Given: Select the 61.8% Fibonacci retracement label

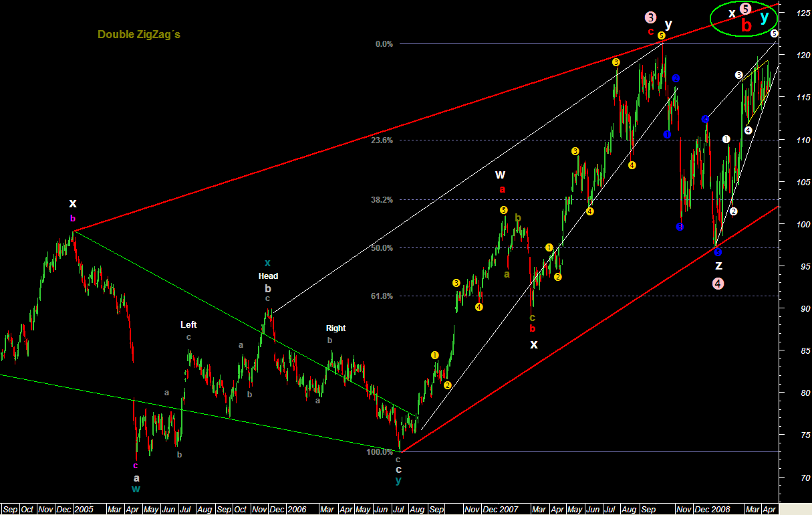Looking at the screenshot, I should [x=382, y=296].
